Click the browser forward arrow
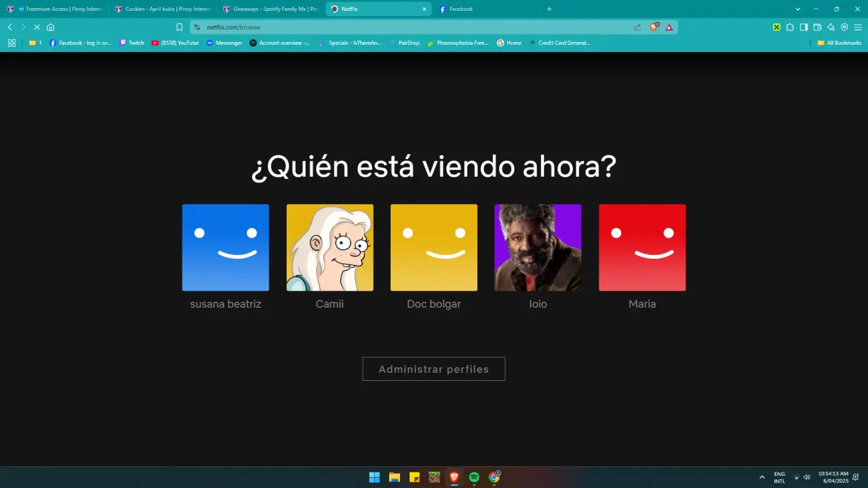Screen dimensions: 868x488 click(x=23, y=27)
